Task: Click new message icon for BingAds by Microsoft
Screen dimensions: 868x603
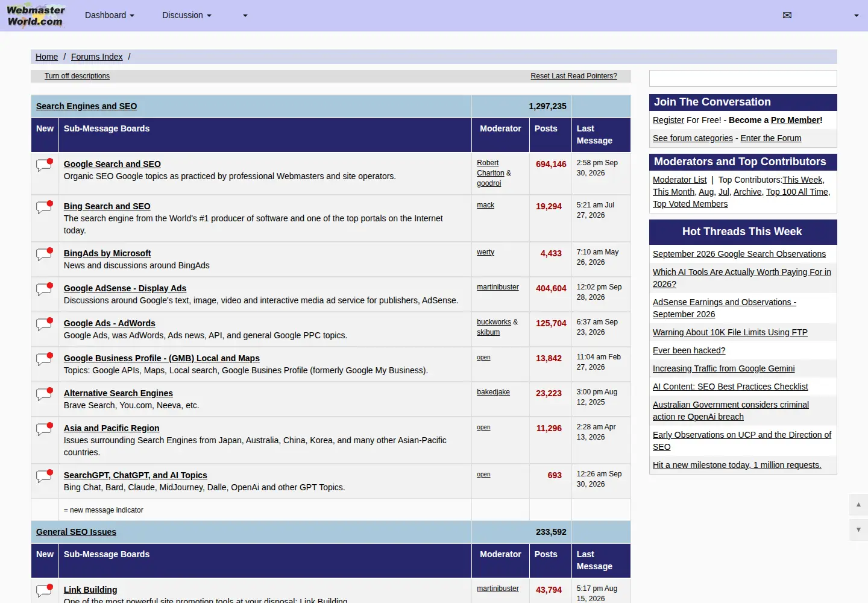Action: click(x=45, y=254)
